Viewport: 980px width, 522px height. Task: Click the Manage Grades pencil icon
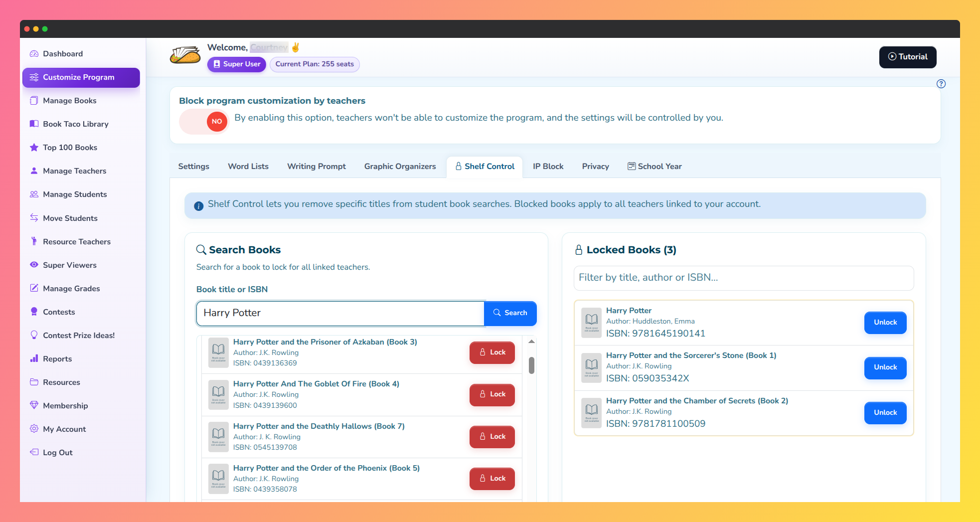(34, 288)
